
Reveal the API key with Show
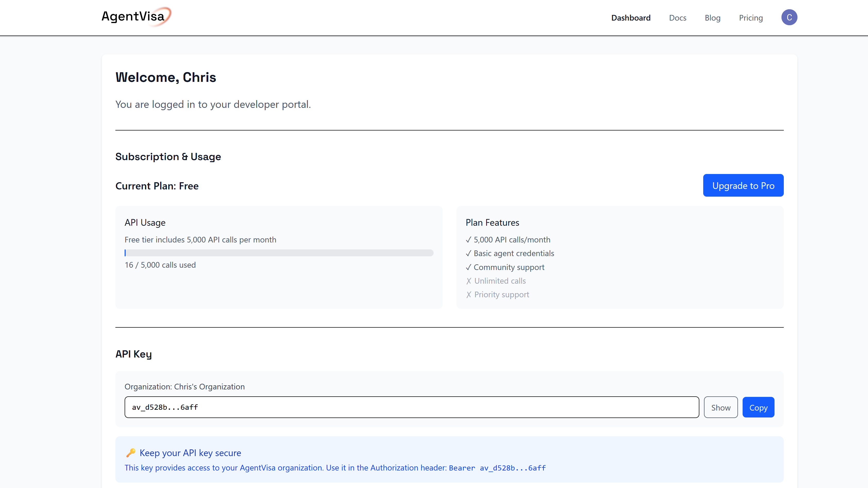coord(721,407)
